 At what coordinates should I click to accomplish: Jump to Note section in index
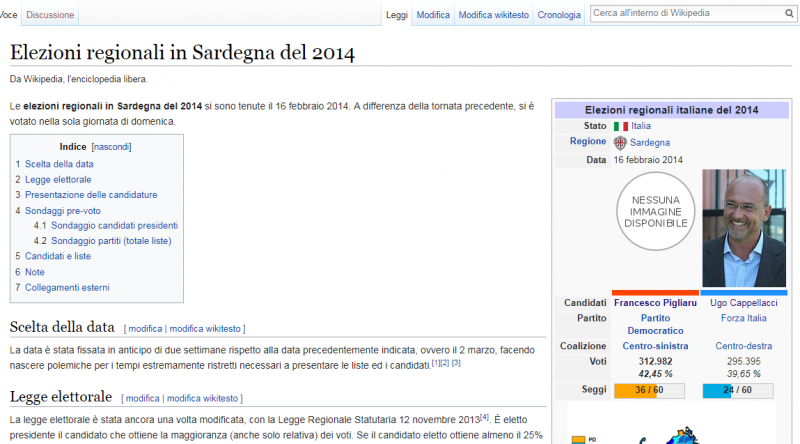(35, 272)
